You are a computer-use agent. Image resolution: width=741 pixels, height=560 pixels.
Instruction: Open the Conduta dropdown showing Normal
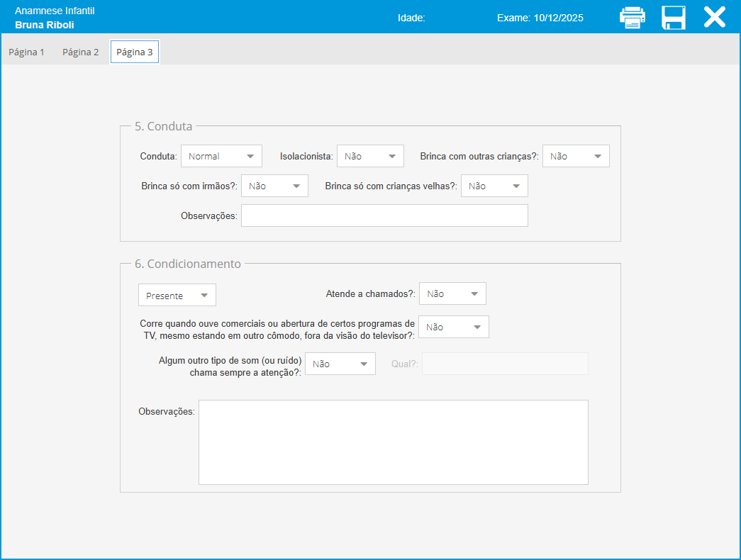(x=221, y=156)
